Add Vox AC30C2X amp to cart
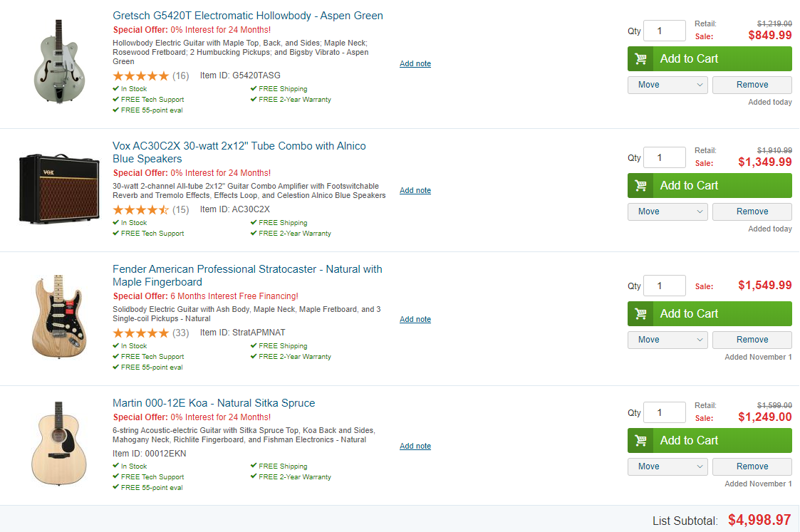This screenshot has width=800, height=532. click(710, 186)
